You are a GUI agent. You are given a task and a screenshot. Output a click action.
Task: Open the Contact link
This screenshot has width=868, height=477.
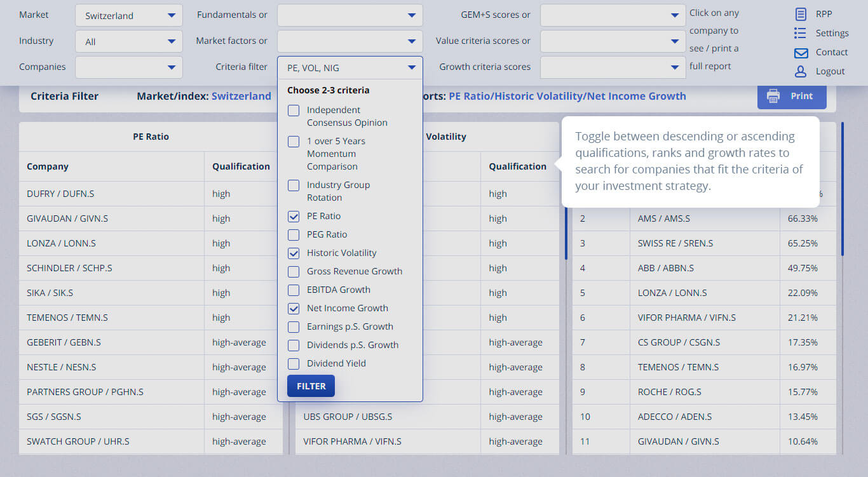[x=832, y=52]
